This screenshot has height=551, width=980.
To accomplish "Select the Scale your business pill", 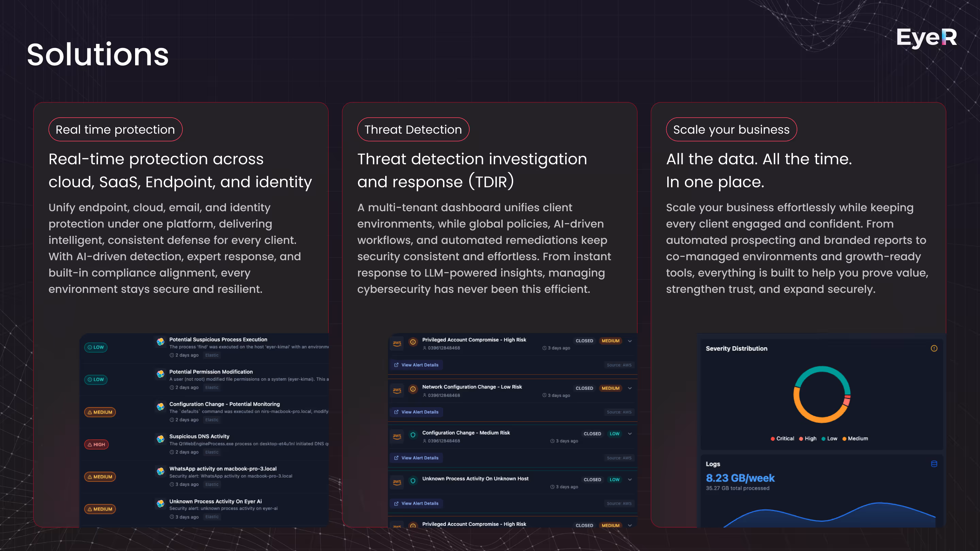I will (x=731, y=129).
